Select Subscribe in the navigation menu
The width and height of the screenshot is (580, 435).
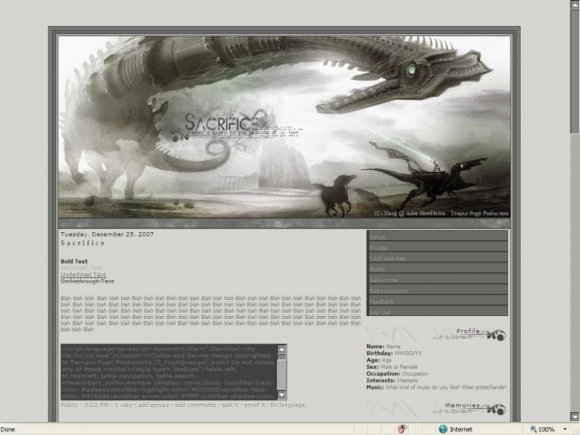437,279
